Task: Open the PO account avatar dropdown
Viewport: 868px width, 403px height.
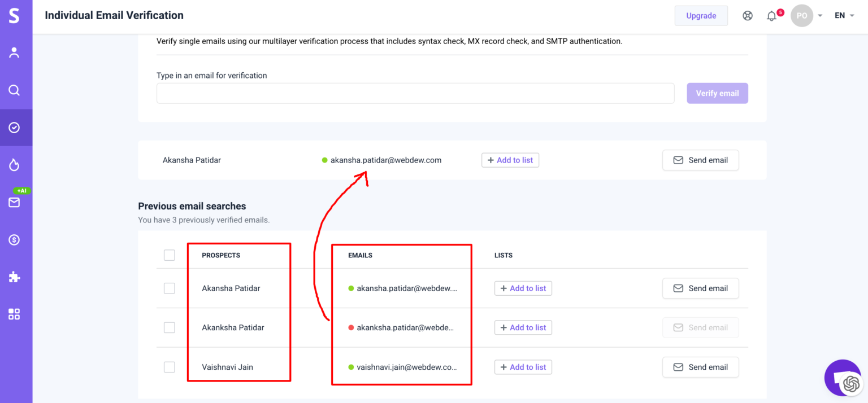Action: tap(806, 16)
